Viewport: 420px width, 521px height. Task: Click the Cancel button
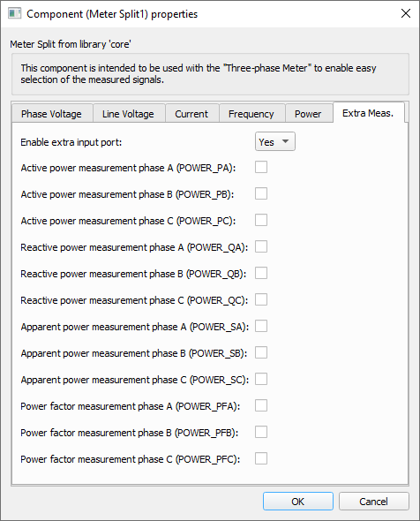tap(373, 501)
